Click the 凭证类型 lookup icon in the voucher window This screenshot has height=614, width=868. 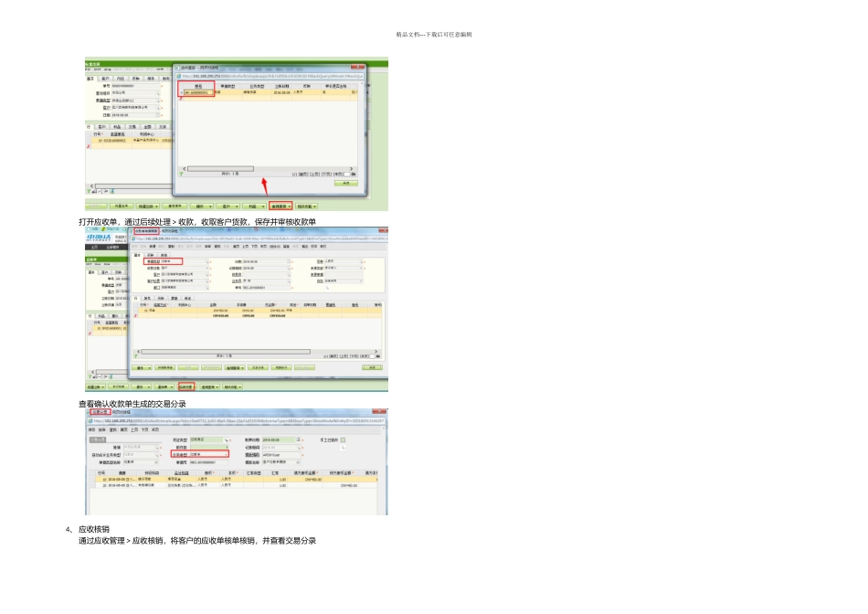pos(226,439)
